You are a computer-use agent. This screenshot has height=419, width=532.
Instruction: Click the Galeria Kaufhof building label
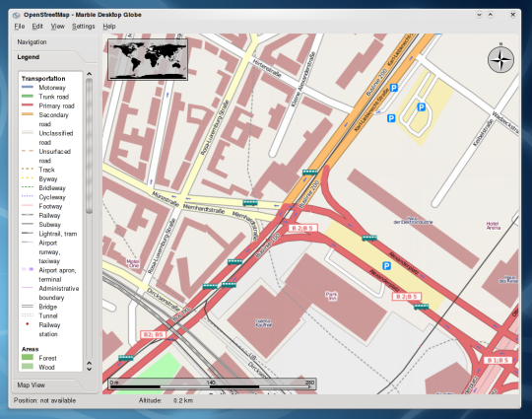pyautogui.click(x=263, y=322)
